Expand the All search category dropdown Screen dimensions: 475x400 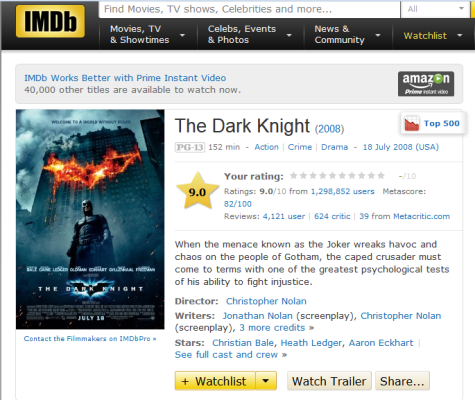[x=435, y=9]
